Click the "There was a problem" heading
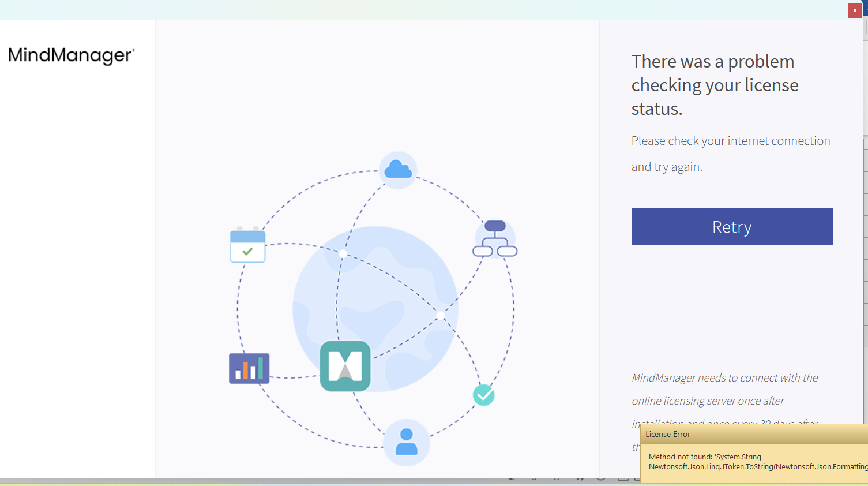The width and height of the screenshot is (868, 486). [715, 85]
